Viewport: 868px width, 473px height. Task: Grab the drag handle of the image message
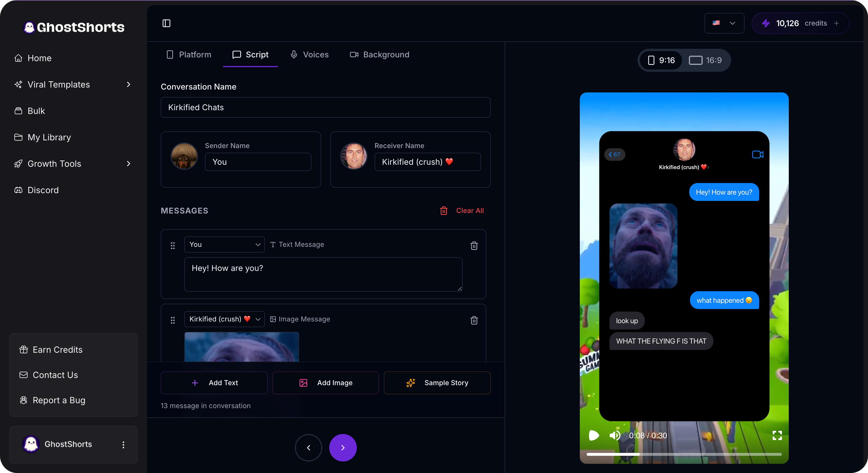point(173,320)
